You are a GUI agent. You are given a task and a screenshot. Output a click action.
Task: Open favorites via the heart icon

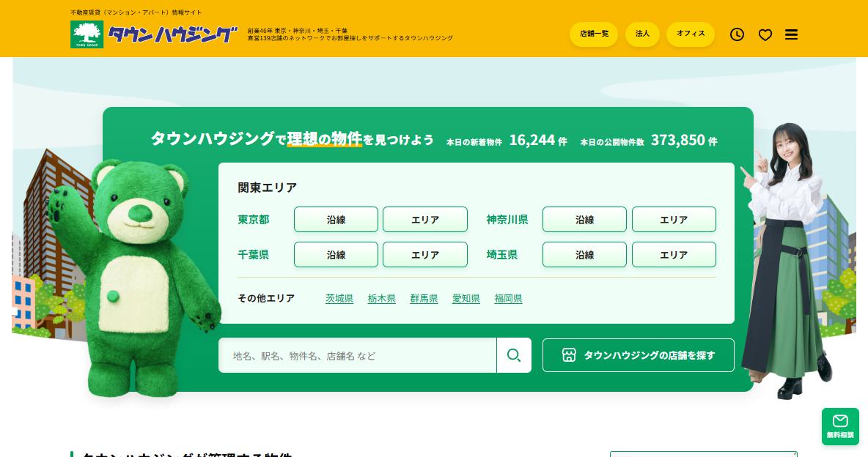(765, 35)
